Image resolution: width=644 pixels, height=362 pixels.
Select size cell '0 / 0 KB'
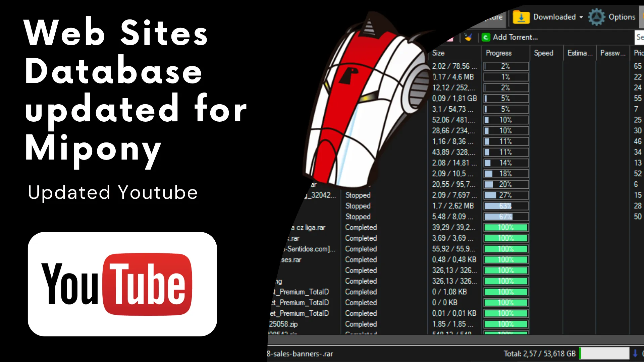coord(445,302)
